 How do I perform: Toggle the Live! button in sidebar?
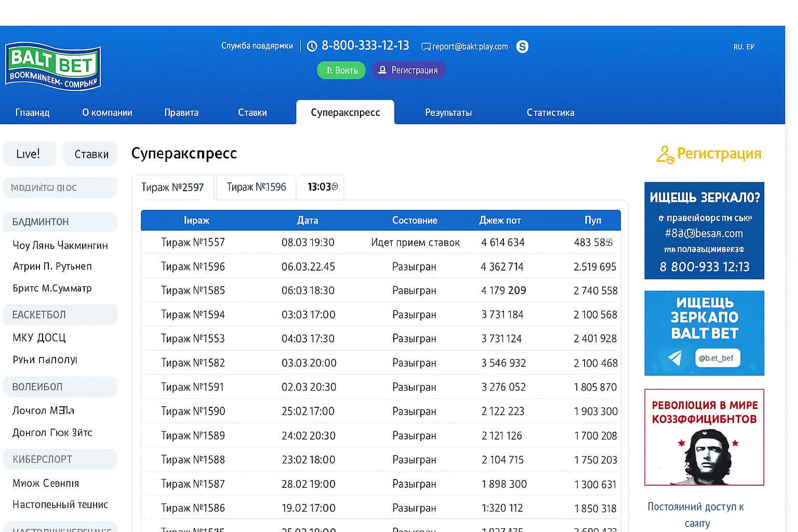tap(29, 154)
